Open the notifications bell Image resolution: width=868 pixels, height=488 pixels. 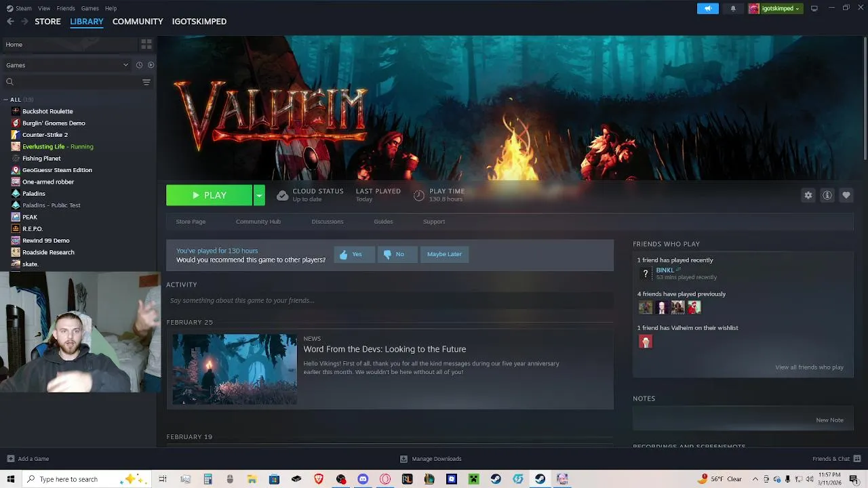pyautogui.click(x=733, y=8)
